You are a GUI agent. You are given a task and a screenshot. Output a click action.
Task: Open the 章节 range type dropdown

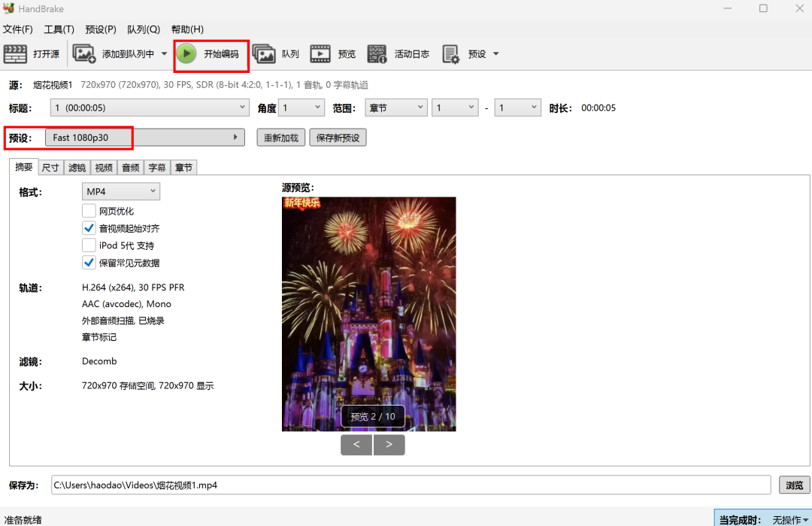coord(396,108)
